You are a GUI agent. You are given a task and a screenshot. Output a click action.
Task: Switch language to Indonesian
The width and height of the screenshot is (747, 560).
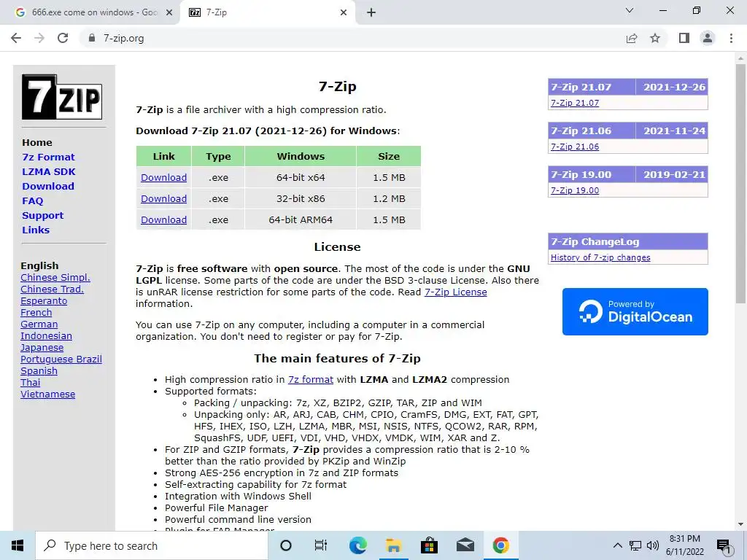[x=46, y=335]
